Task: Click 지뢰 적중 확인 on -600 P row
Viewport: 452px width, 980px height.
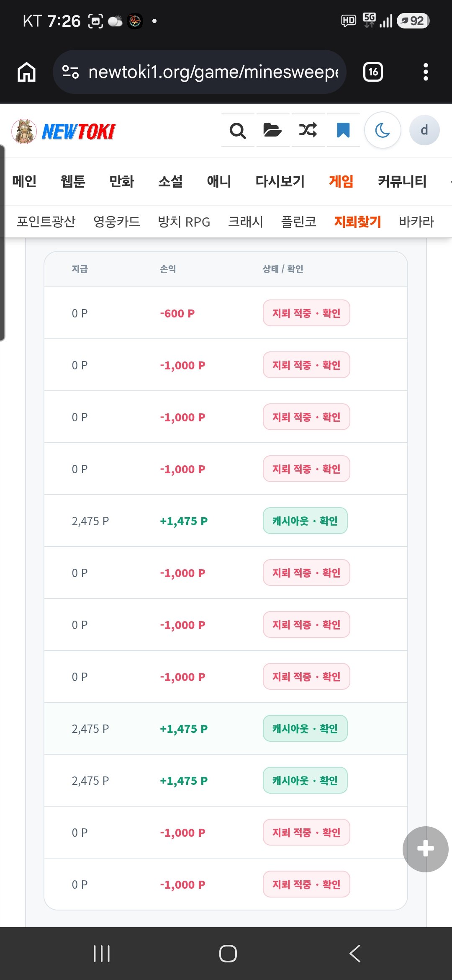Action: 306,313
